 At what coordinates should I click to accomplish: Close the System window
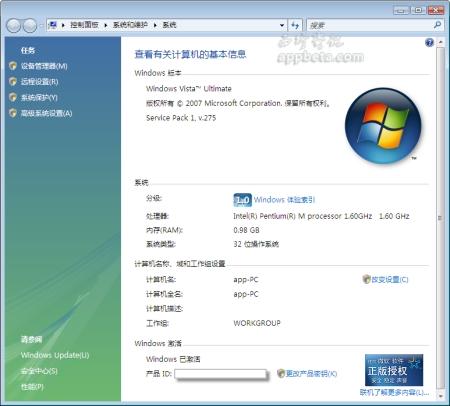pyautogui.click(x=436, y=10)
